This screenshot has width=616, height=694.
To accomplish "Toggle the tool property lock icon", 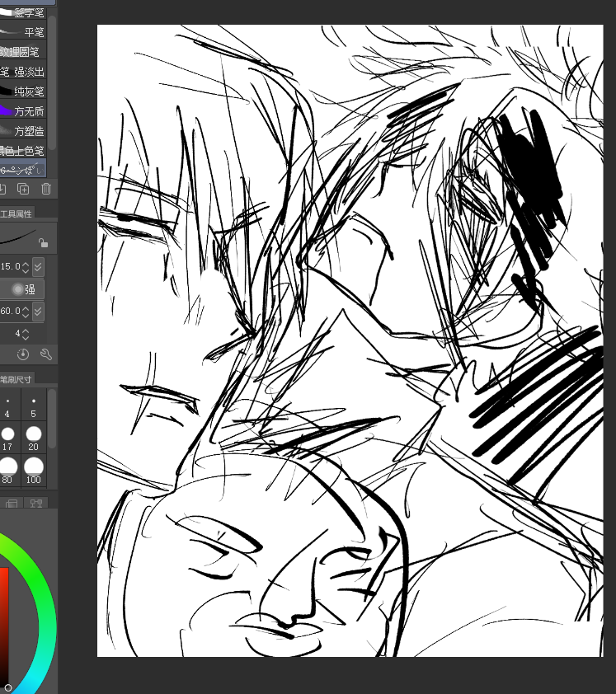I will (43, 243).
